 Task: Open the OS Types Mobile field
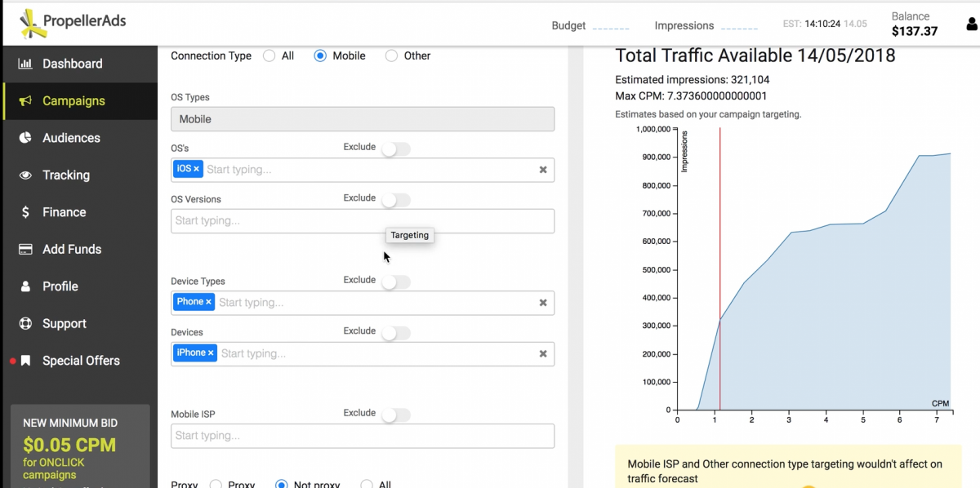[362, 119]
